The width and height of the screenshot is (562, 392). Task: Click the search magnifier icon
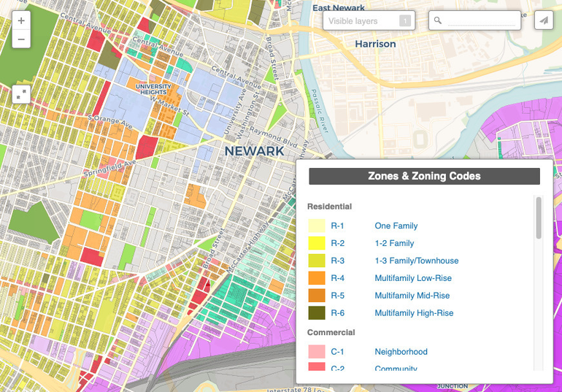(438, 21)
